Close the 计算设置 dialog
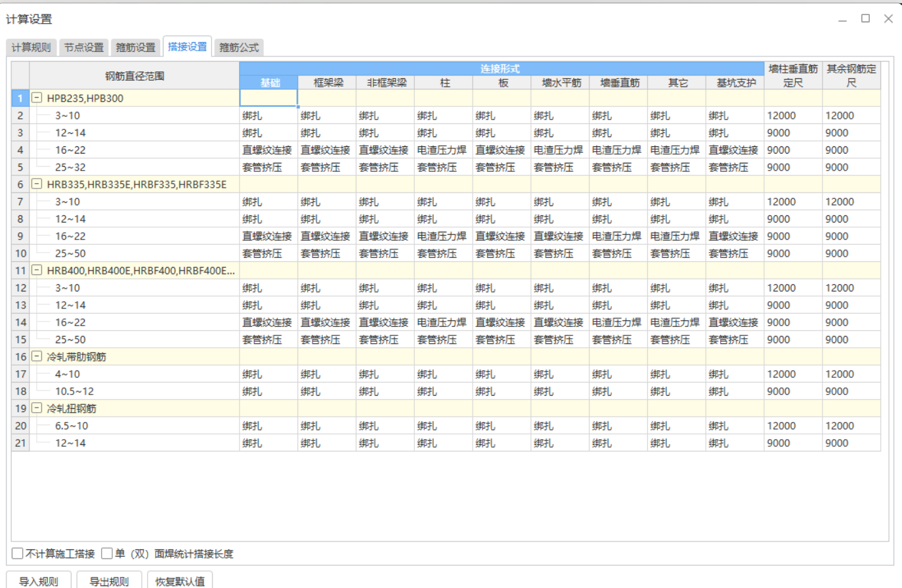The width and height of the screenshot is (902, 588). pos(888,18)
